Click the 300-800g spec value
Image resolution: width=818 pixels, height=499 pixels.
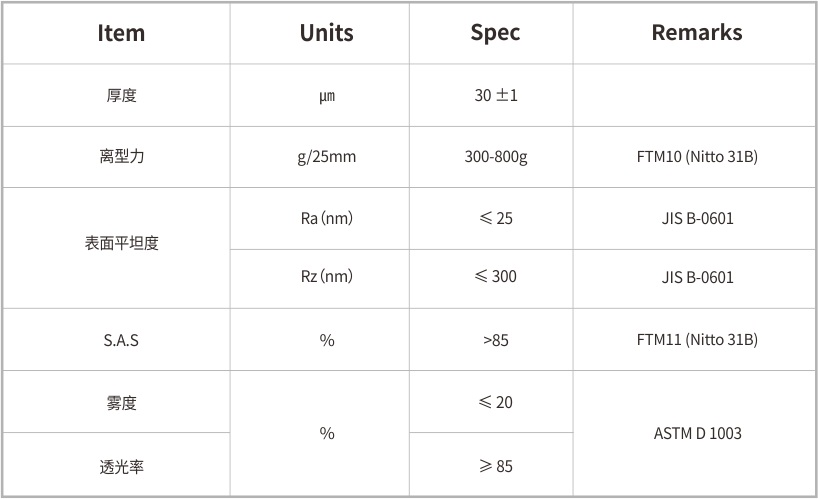495,157
